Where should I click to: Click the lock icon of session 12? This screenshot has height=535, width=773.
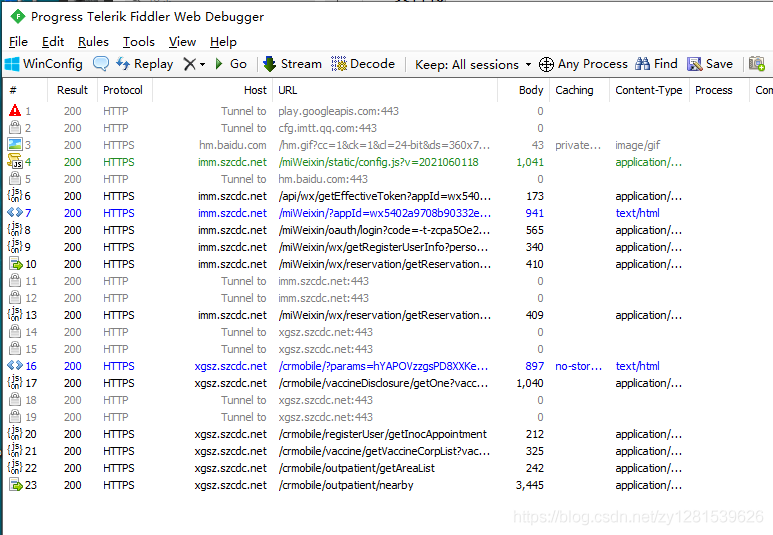[15, 297]
